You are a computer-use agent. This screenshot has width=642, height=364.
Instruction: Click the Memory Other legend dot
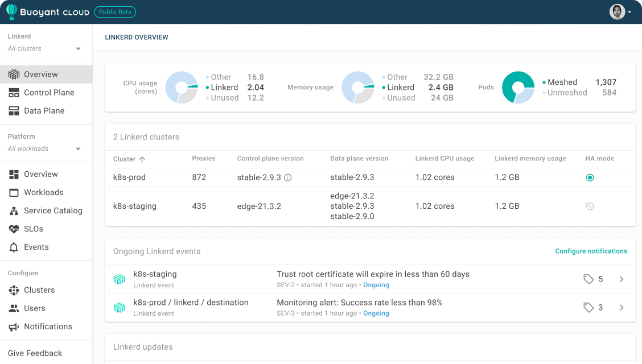pyautogui.click(x=384, y=77)
